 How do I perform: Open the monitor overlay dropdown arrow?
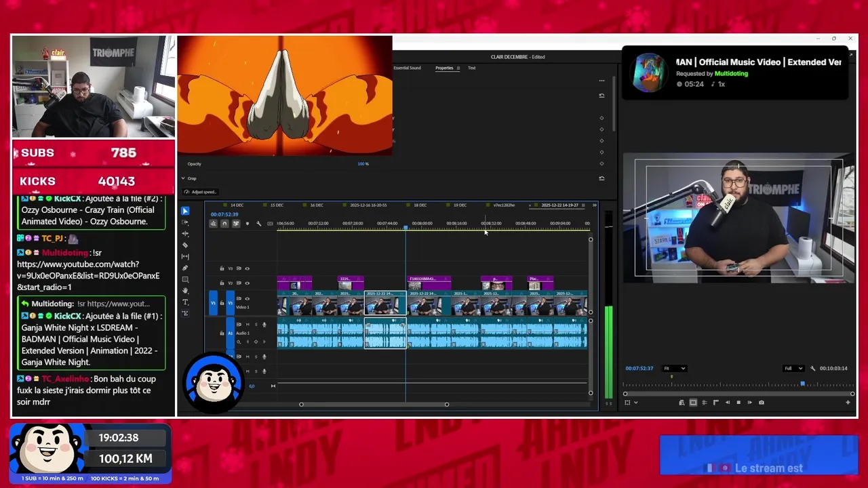(x=636, y=403)
